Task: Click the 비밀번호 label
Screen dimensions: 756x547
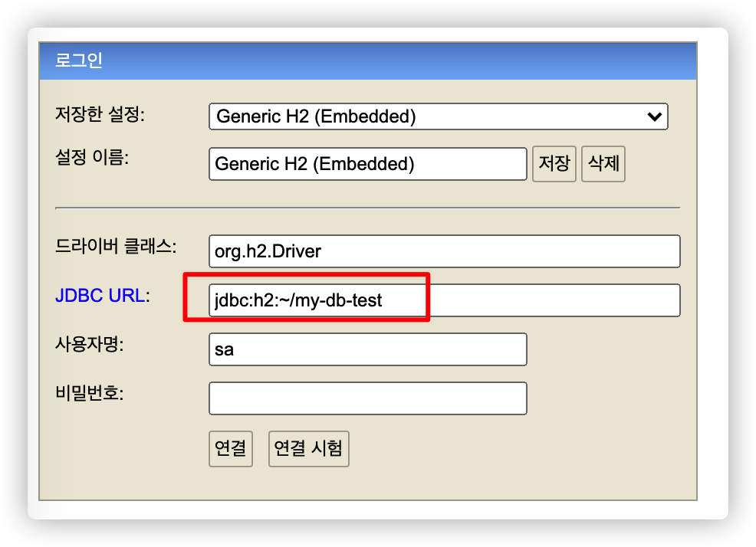Action: pos(89,393)
